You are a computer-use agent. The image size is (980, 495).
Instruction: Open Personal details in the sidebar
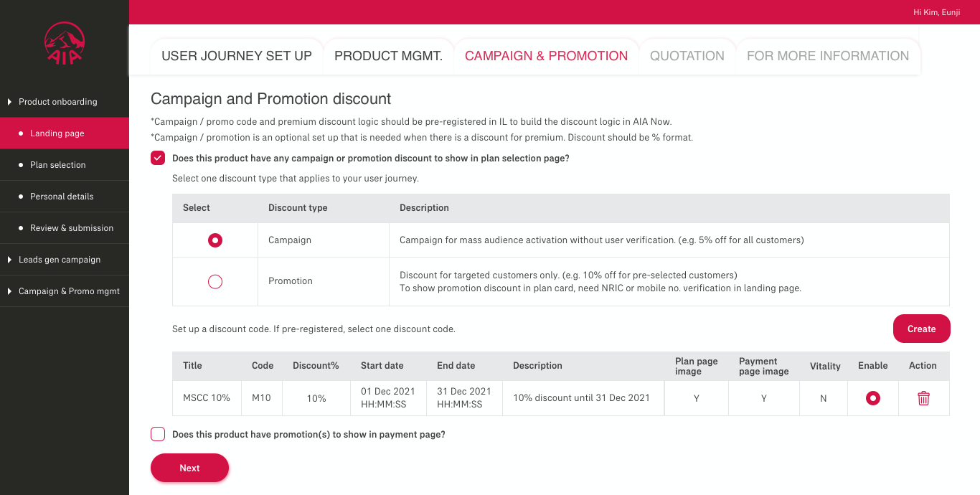point(65,197)
